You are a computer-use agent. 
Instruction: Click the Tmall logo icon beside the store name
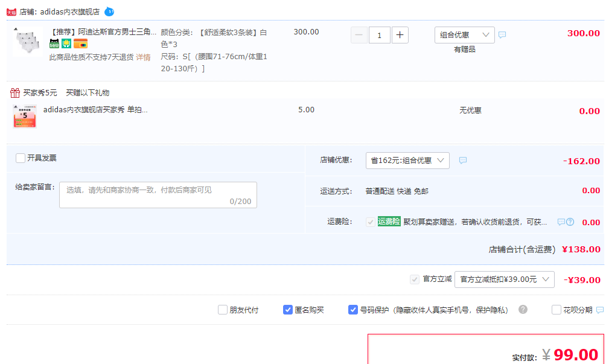[x=11, y=12]
